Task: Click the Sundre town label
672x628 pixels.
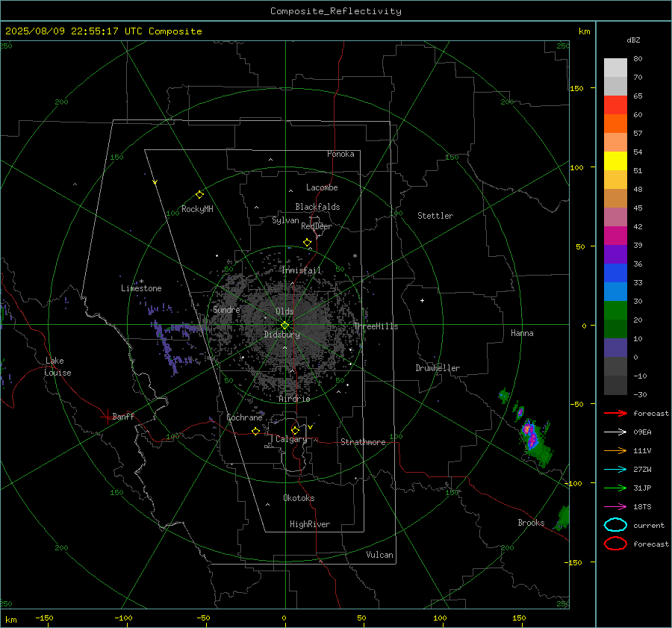Action: click(x=226, y=309)
